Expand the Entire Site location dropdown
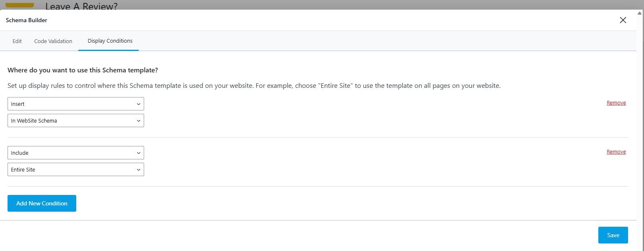Image resolution: width=644 pixels, height=251 pixels. coord(75,170)
